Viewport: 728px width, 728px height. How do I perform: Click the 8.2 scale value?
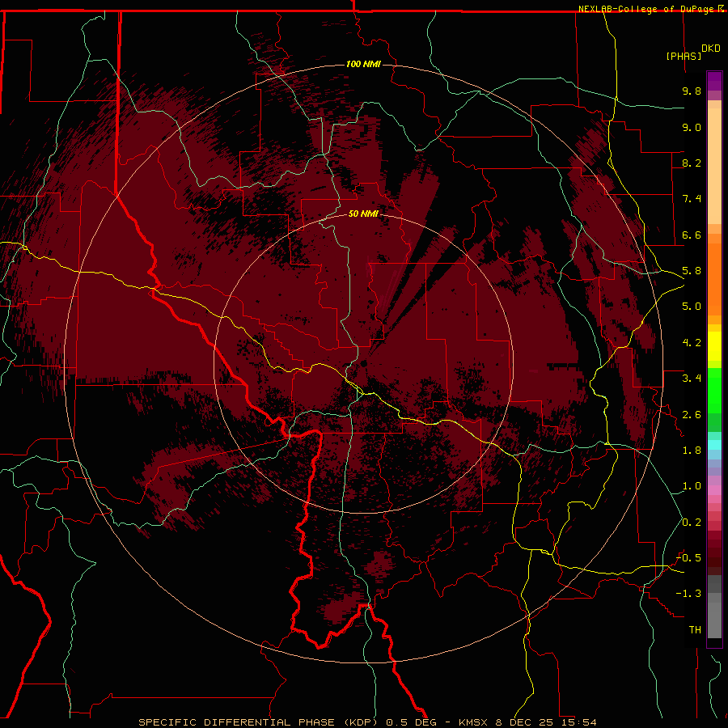(x=692, y=163)
